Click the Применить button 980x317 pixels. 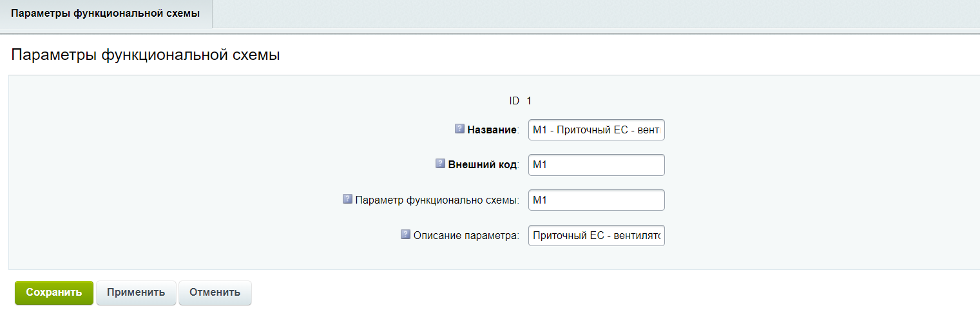click(x=136, y=292)
